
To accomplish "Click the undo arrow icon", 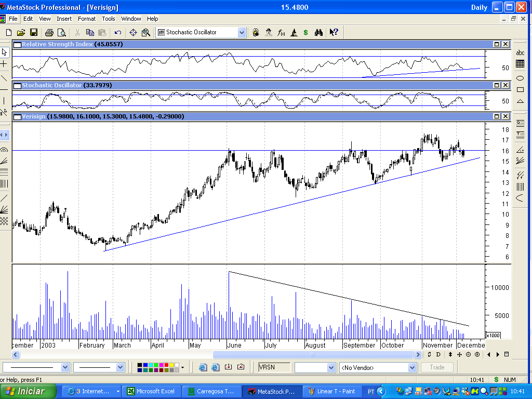I will coord(118,33).
